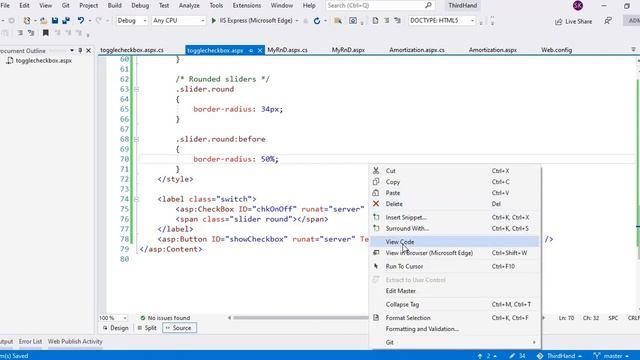
Task: Collapse the label tag at line 74
Action: pyautogui.click(x=136, y=199)
